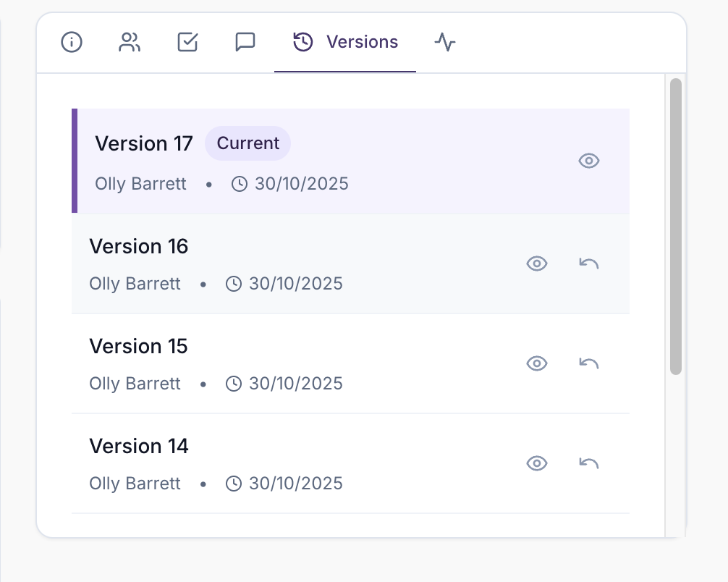Select the Version 16 title text
This screenshot has width=728, height=582.
[x=138, y=246]
